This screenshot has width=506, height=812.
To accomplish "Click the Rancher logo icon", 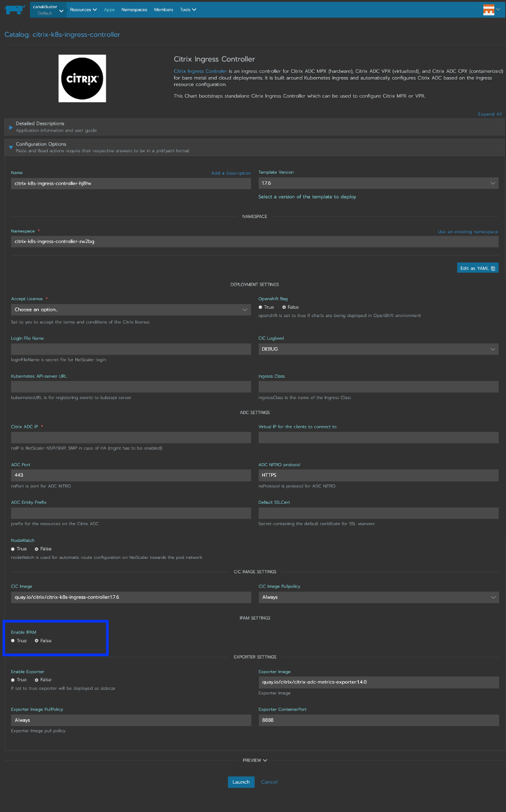I will [x=15, y=9].
